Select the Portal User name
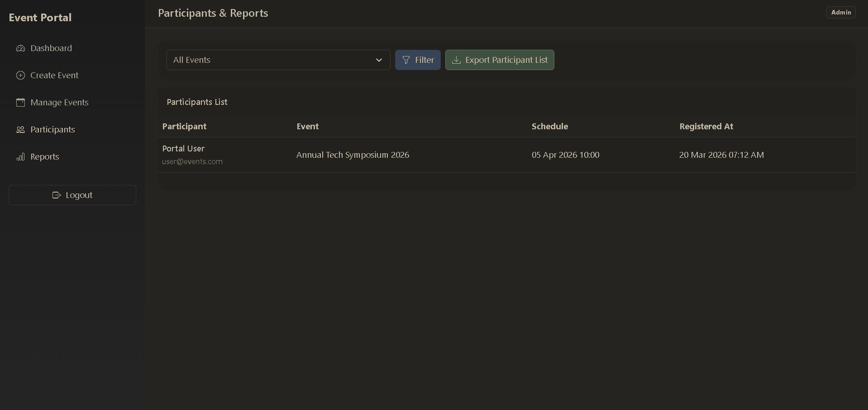This screenshot has height=410, width=868. (x=183, y=149)
